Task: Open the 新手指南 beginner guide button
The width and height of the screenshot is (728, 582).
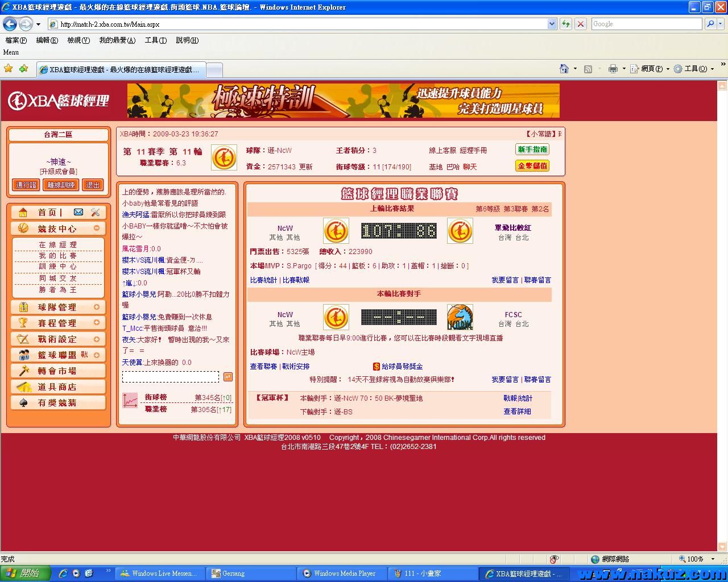Action: [532, 149]
